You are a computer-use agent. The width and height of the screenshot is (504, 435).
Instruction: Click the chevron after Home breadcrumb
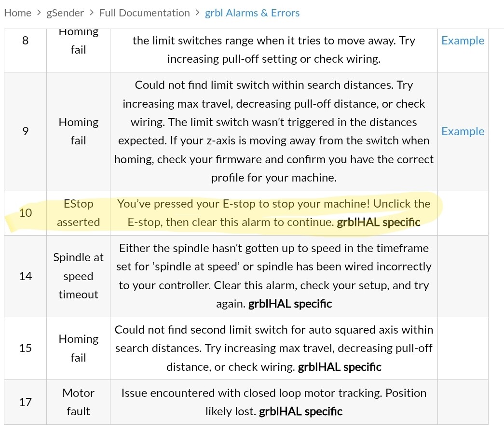tap(39, 13)
